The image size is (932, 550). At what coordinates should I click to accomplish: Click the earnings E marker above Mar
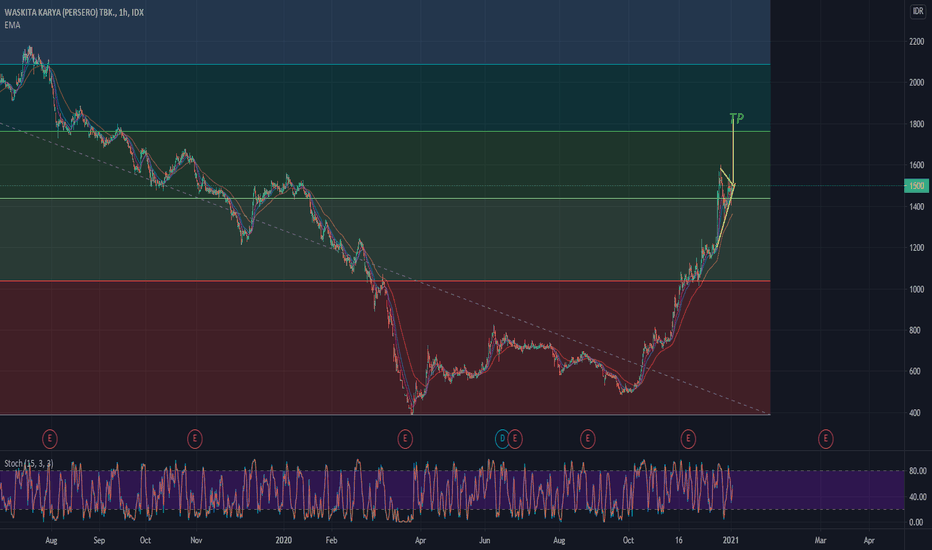tap(825, 439)
